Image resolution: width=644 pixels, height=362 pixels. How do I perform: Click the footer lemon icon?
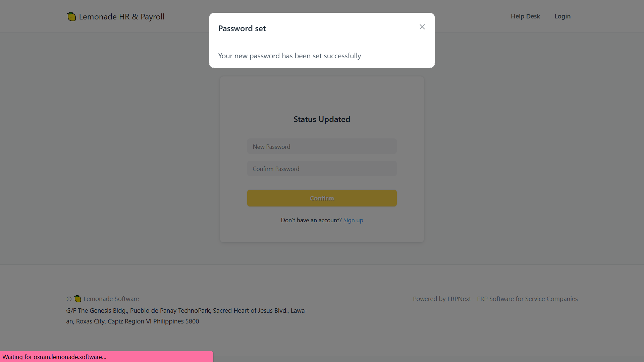point(78,299)
